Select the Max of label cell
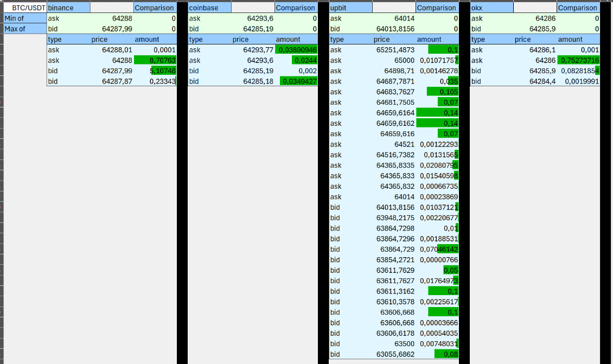Image resolution: width=613 pixels, height=364 pixels. 25,29
